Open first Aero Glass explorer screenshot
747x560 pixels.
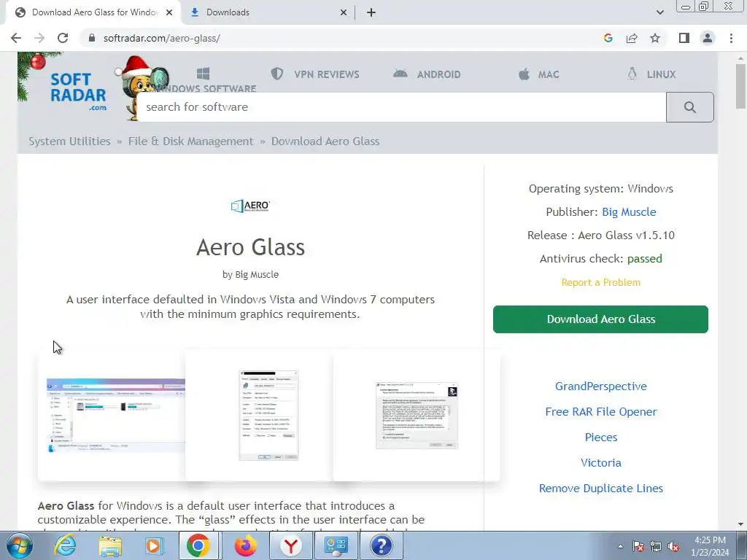click(x=116, y=415)
